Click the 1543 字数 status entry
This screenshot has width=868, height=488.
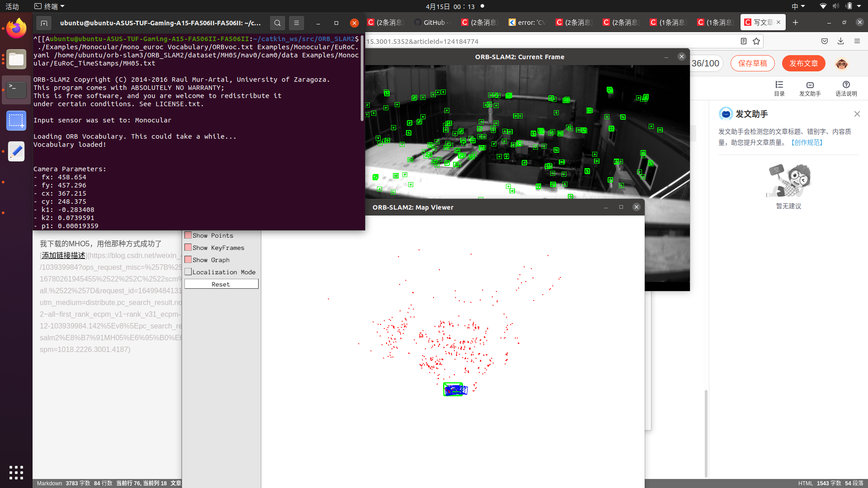(829, 483)
